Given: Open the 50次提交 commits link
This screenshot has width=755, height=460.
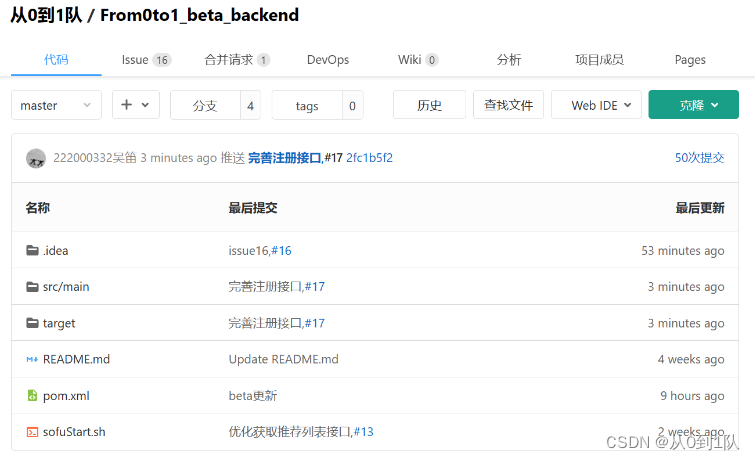Looking at the screenshot, I should [x=700, y=158].
